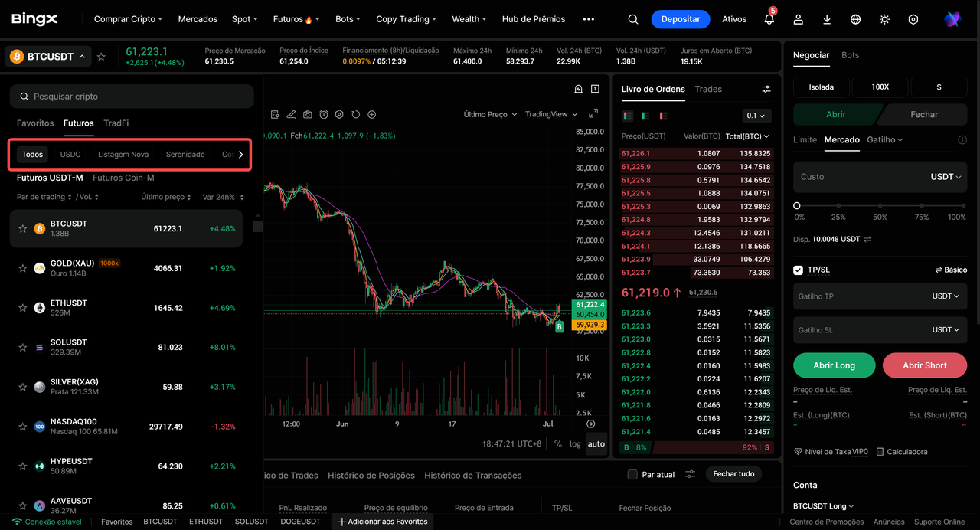Open language selector globe icon
The width and height of the screenshot is (980, 530).
(855, 19)
